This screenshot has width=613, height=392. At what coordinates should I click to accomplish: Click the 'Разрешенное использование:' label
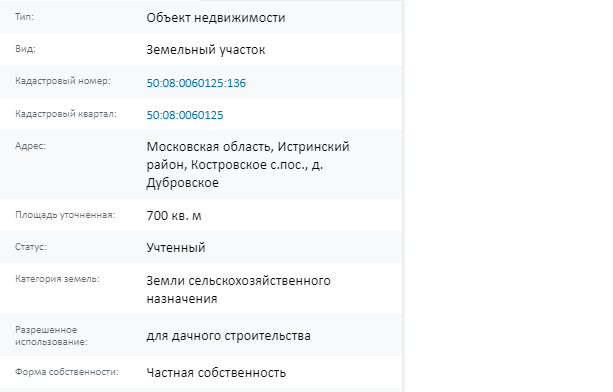coord(51,336)
